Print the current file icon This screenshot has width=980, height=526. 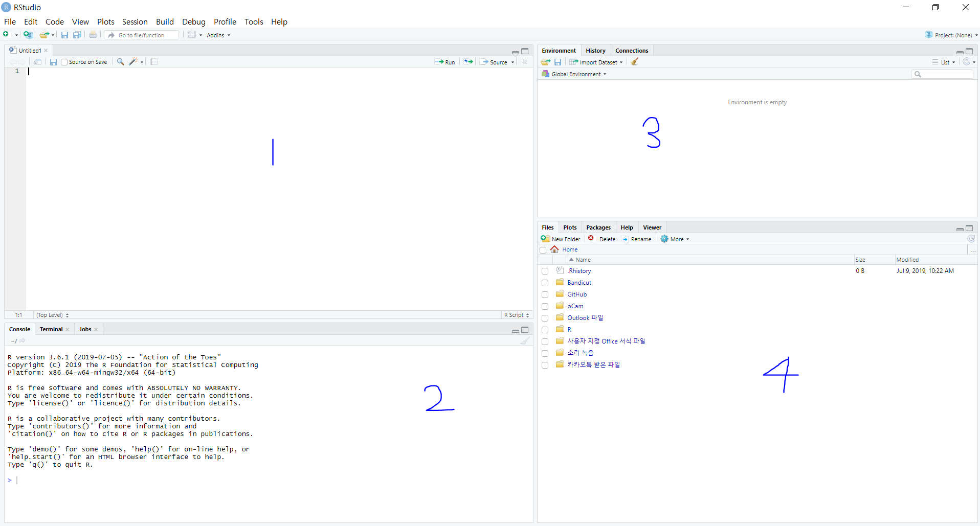pos(93,35)
